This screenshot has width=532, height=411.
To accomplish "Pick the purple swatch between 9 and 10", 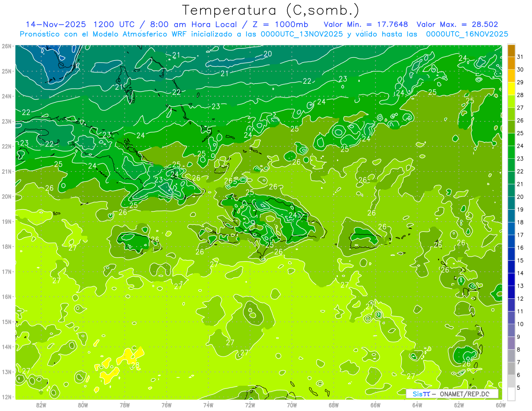I will [x=511, y=330].
